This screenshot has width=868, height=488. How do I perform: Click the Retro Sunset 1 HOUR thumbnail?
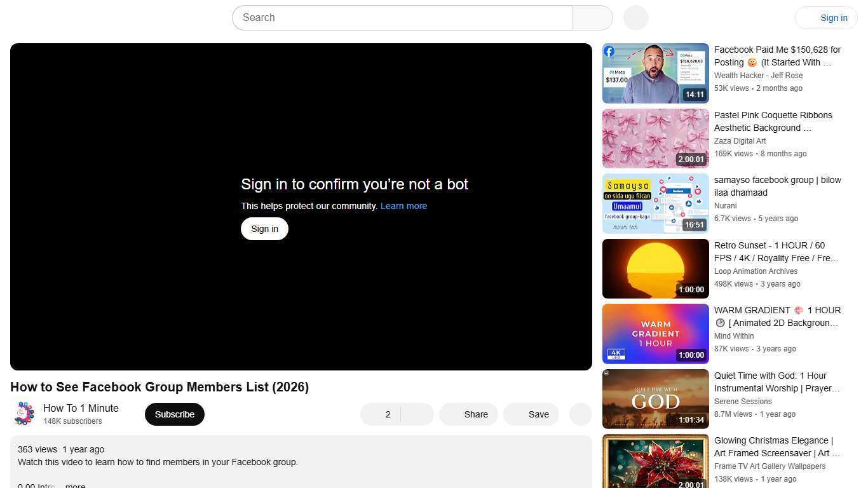tap(655, 268)
